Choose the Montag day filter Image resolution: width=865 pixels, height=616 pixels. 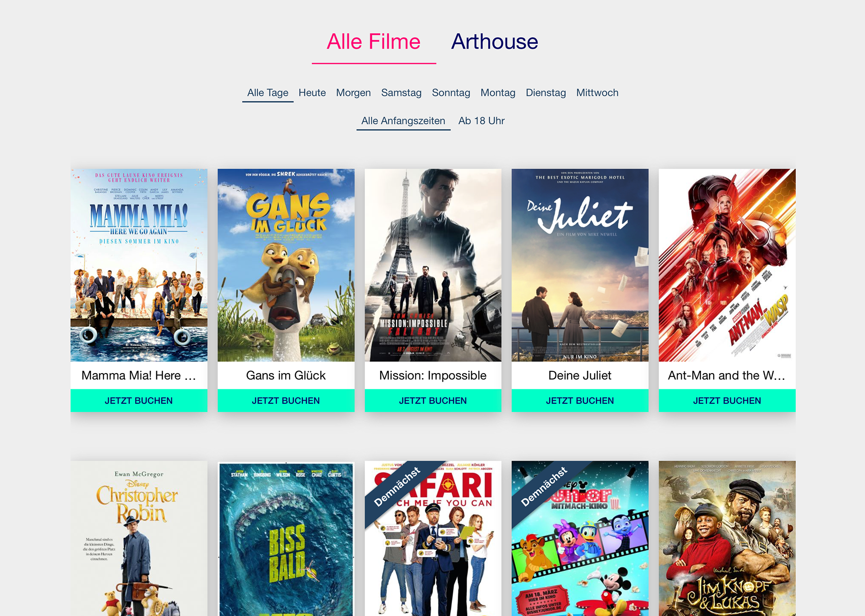point(498,92)
